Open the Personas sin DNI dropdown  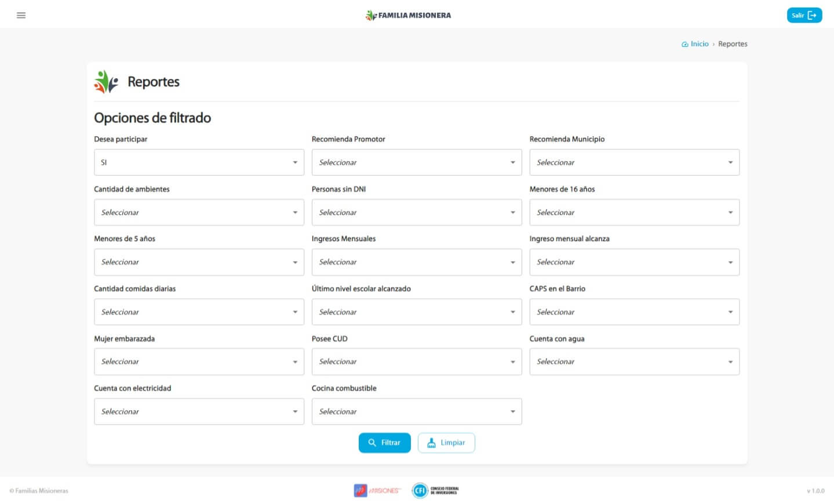[416, 213]
